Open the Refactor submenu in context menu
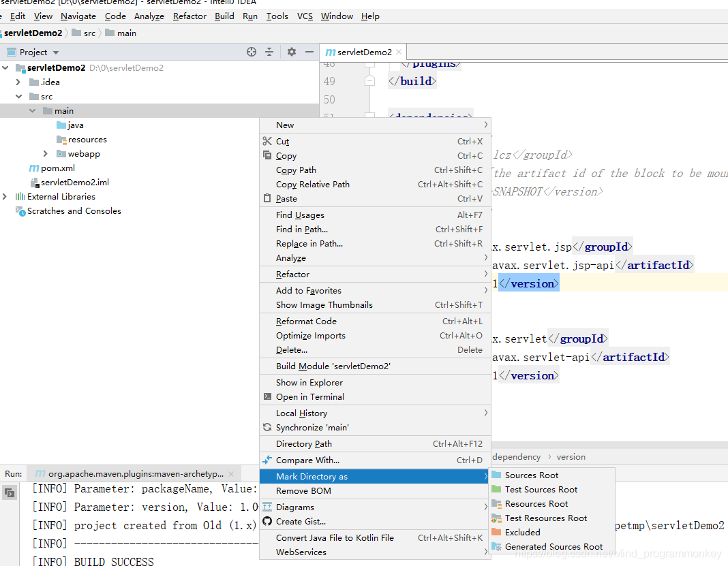This screenshot has height=566, width=728. [375, 274]
